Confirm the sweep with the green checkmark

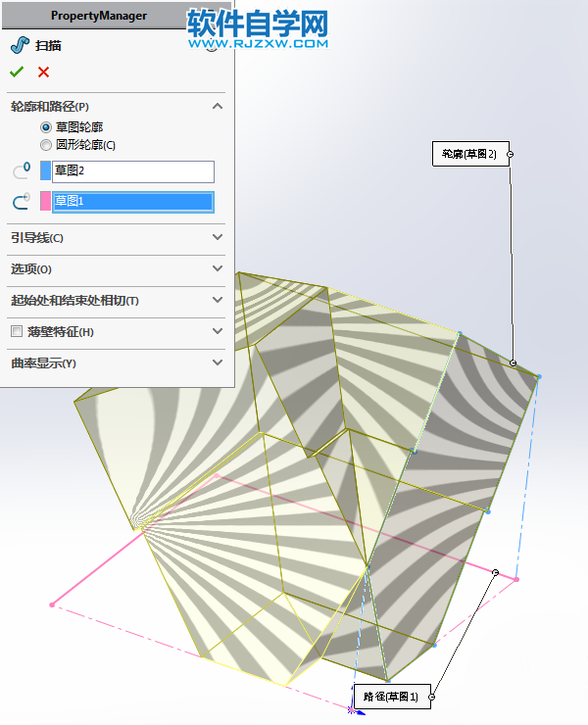(x=17, y=72)
